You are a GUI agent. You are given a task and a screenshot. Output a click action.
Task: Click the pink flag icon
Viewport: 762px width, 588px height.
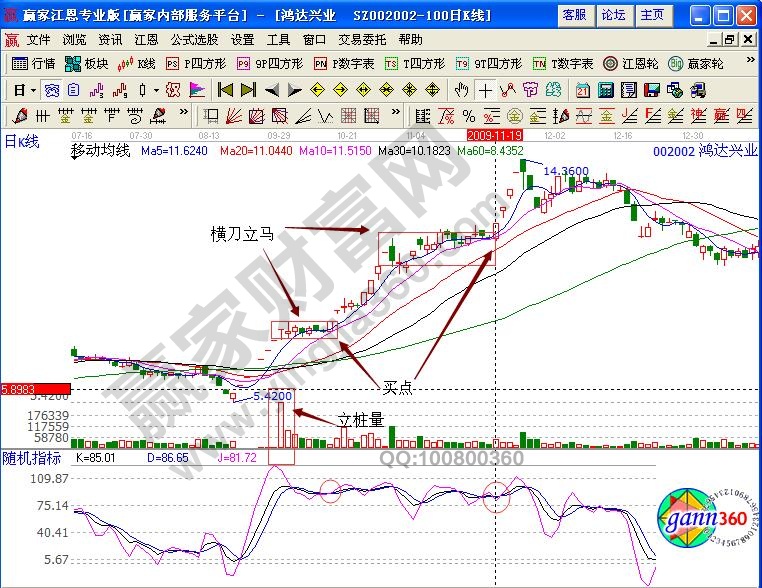[x=197, y=89]
